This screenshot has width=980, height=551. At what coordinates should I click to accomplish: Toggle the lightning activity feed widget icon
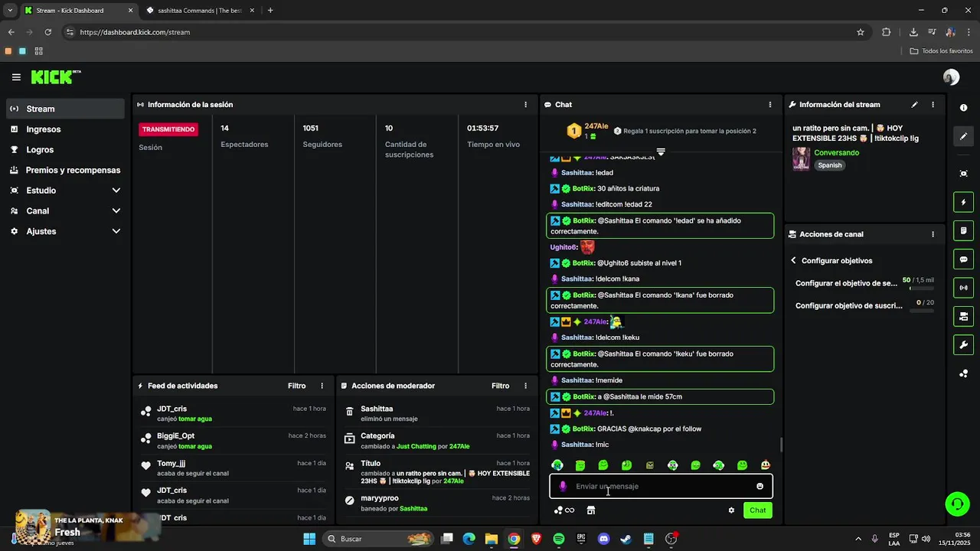tap(963, 203)
